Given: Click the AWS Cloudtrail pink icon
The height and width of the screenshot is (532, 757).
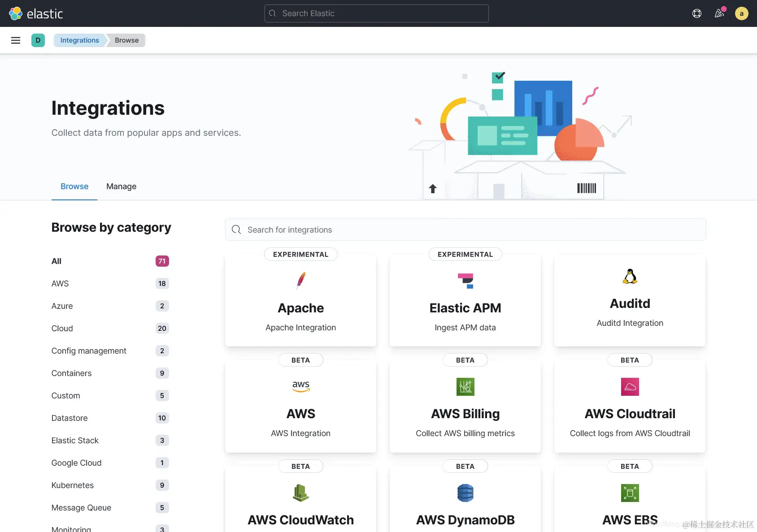Looking at the screenshot, I should (630, 387).
